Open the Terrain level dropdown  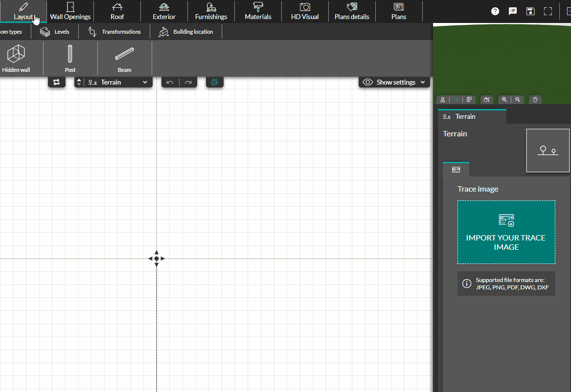(x=117, y=82)
